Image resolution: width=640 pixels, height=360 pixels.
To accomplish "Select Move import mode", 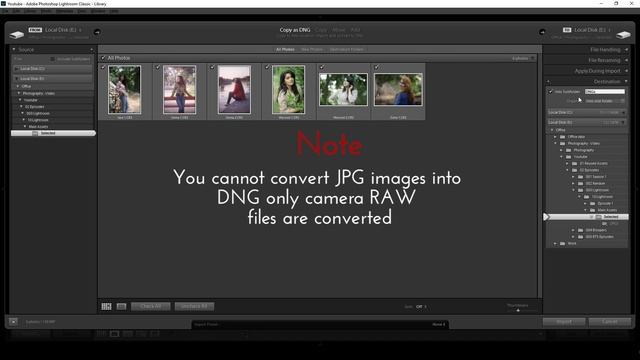I will 338,30.
